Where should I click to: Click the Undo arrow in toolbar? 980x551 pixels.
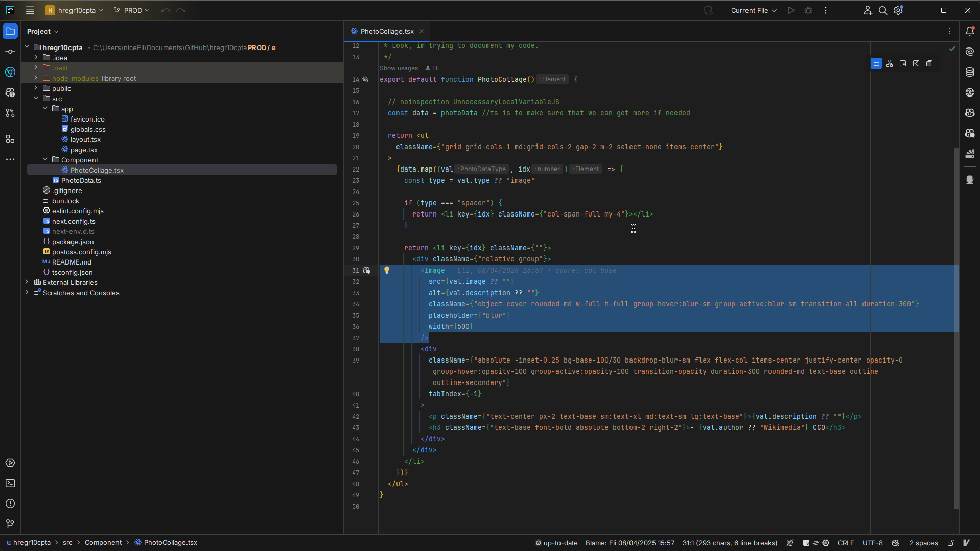pos(166,10)
